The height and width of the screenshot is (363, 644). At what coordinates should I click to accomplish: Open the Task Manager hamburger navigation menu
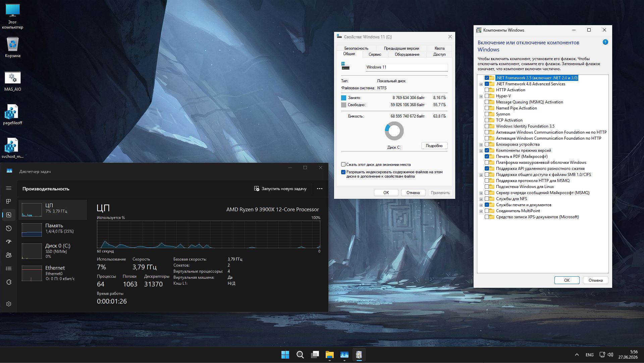click(x=9, y=188)
